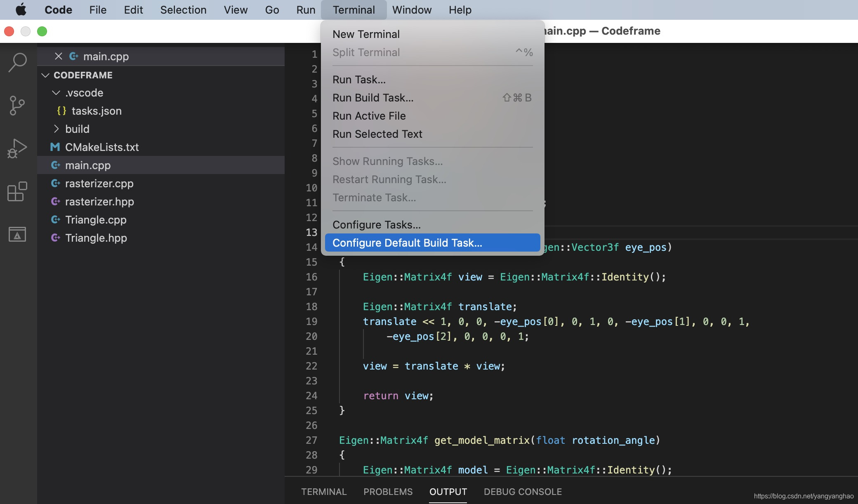
Task: Open the Search view in activity bar
Action: (17, 63)
